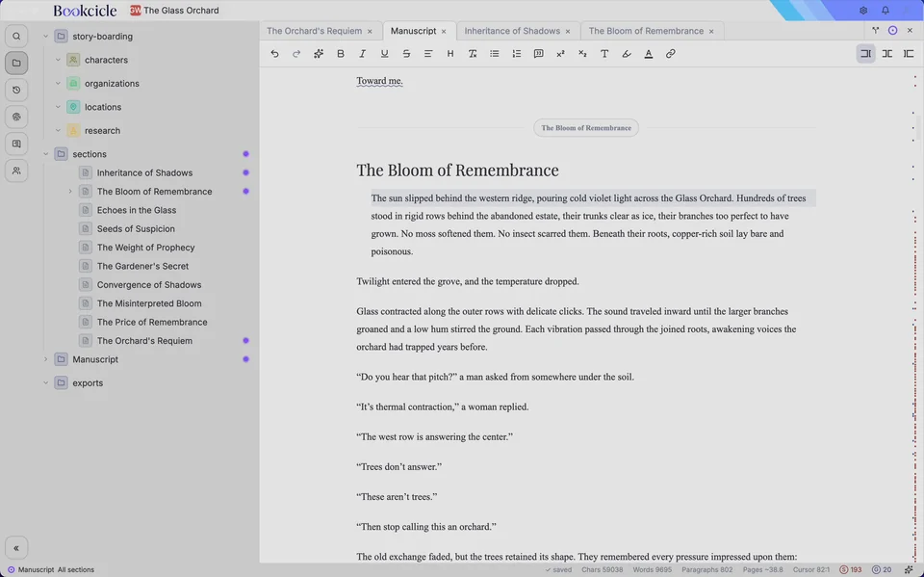The width and height of the screenshot is (924, 577).
Task: Open Seeds of Suspicion section
Action: [x=136, y=229]
